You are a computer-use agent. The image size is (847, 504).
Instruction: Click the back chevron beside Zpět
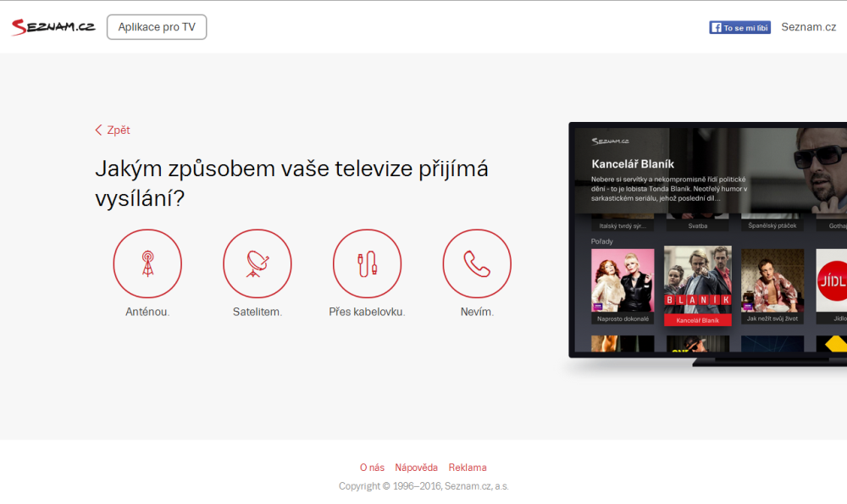pyautogui.click(x=98, y=130)
